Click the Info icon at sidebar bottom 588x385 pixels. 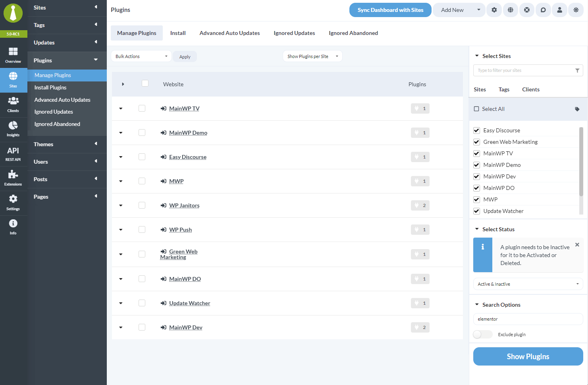coord(13,227)
